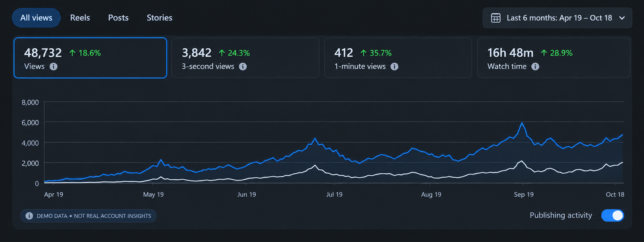
Task: Click the green up arrow next to 35.7%
Action: pyautogui.click(x=364, y=53)
